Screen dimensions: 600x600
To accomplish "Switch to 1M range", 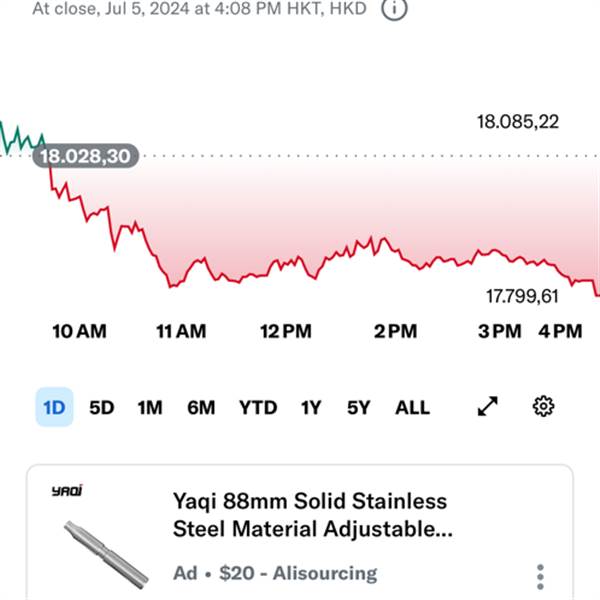I will pyautogui.click(x=150, y=408).
